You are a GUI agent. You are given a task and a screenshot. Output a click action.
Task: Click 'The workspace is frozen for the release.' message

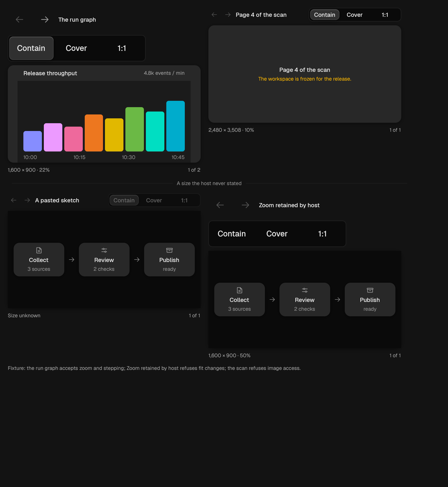point(305,79)
